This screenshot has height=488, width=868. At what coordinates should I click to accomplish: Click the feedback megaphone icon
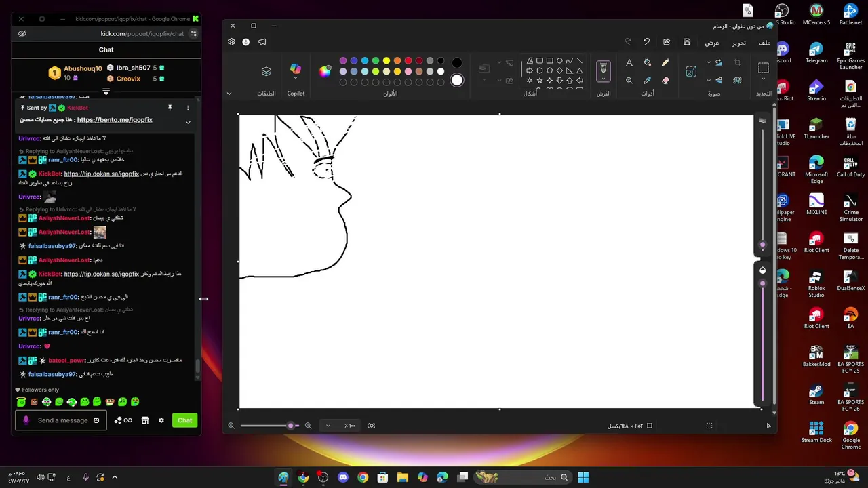point(262,42)
